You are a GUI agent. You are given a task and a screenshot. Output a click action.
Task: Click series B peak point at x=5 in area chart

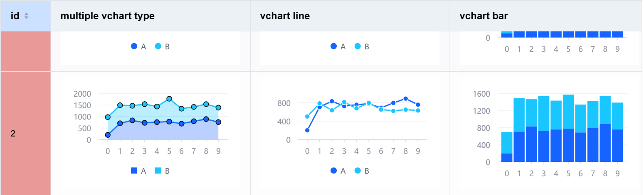[169, 99]
